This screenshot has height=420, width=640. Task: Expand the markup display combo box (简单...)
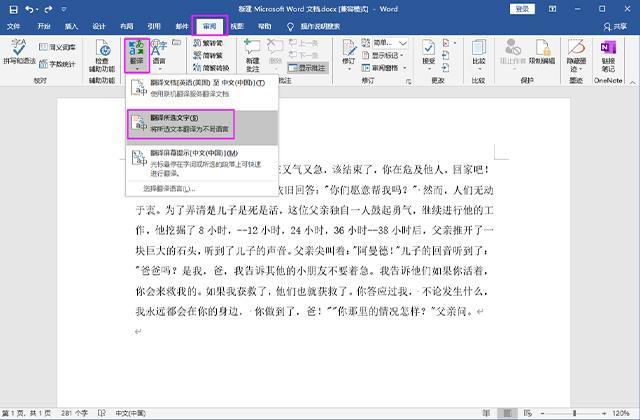pyautogui.click(x=390, y=42)
